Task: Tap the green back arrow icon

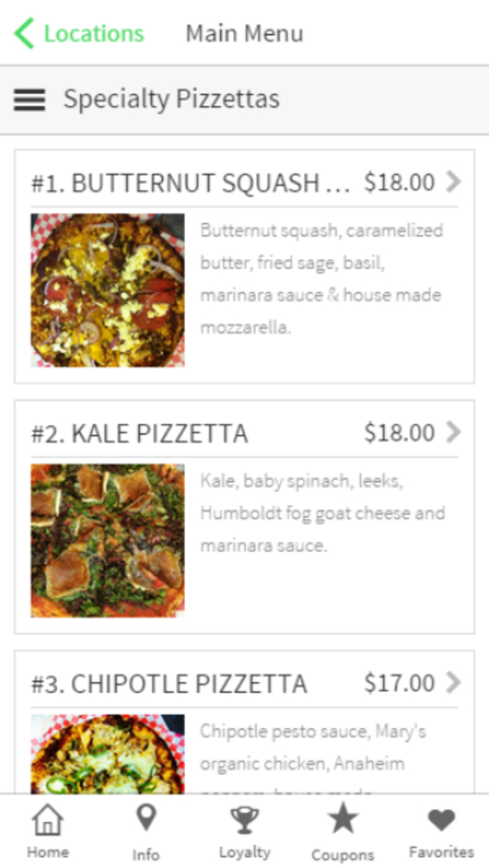Action: (24, 34)
